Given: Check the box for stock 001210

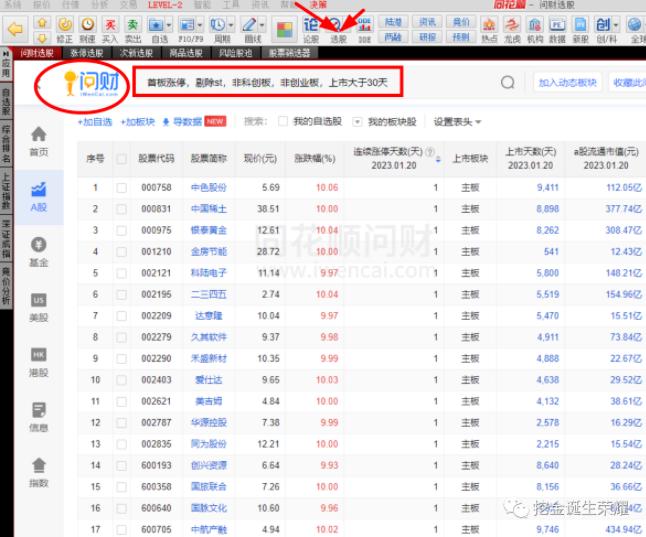Looking at the screenshot, I should click(x=122, y=252).
